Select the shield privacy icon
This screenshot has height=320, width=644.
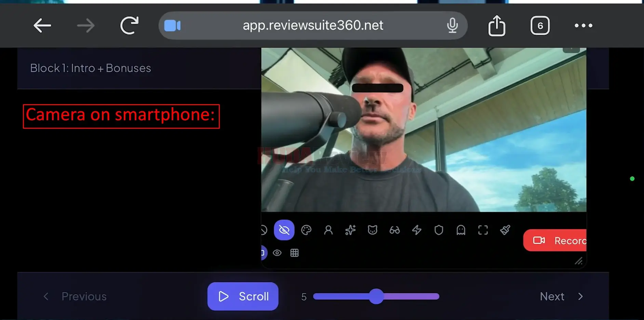[439, 230]
